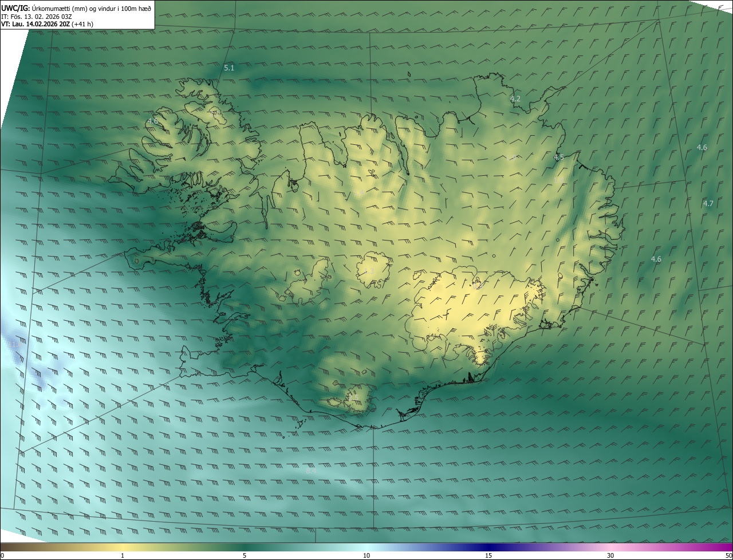Click the 4.7 precipitation value label

point(708,203)
